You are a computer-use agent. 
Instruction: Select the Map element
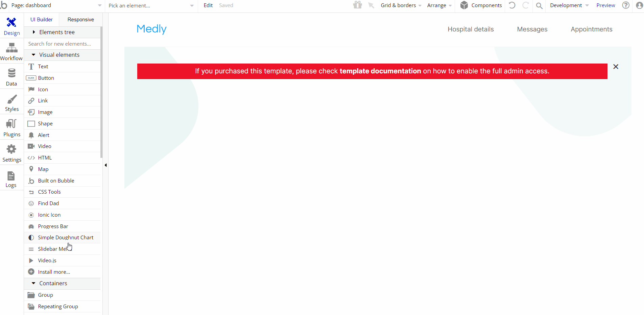pos(62,169)
